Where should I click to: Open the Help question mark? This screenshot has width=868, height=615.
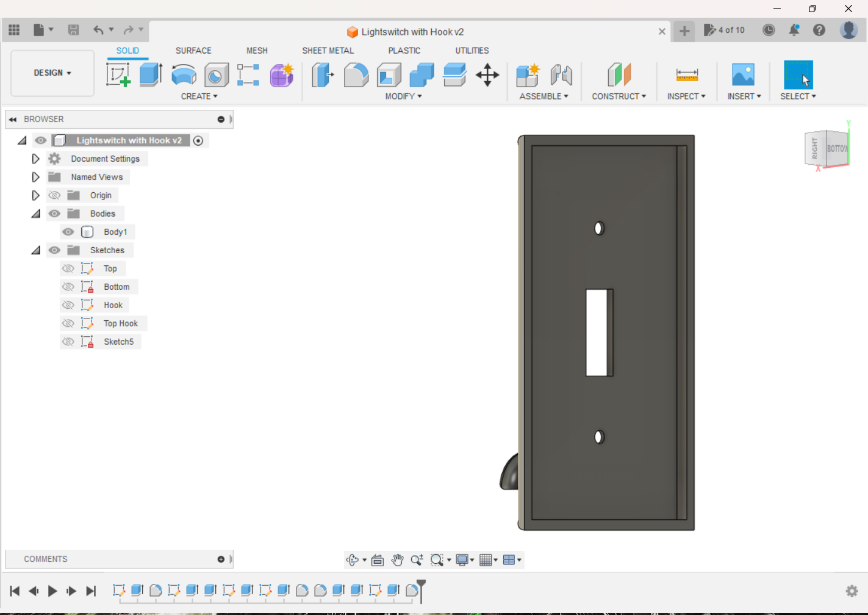coord(819,30)
